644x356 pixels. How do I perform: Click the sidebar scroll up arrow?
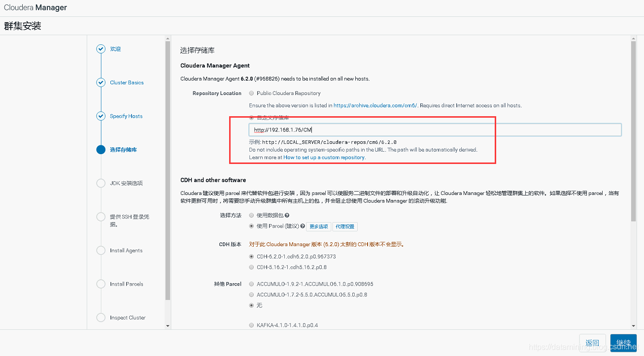[168, 38]
